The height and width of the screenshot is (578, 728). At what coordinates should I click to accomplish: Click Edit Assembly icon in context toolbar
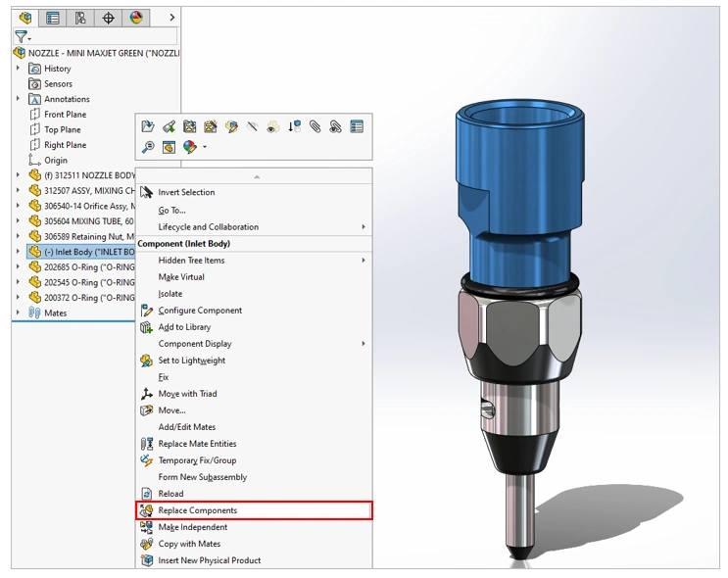189,126
